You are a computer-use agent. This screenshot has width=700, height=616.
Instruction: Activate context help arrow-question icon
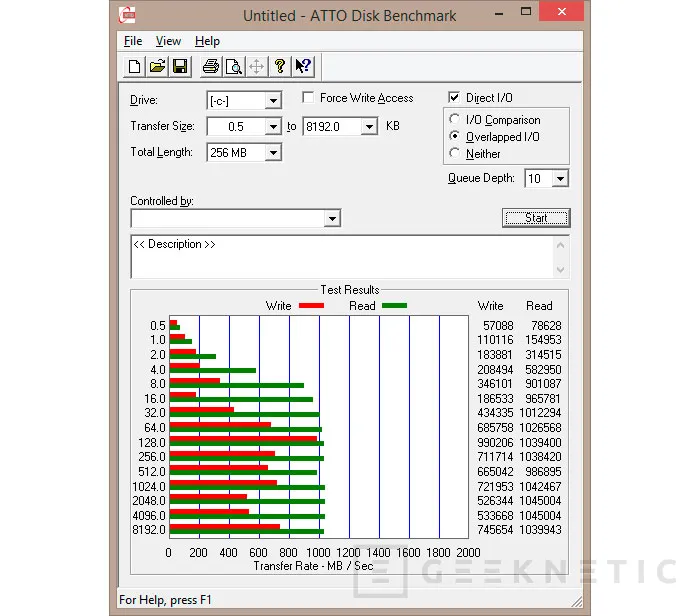coord(303,67)
